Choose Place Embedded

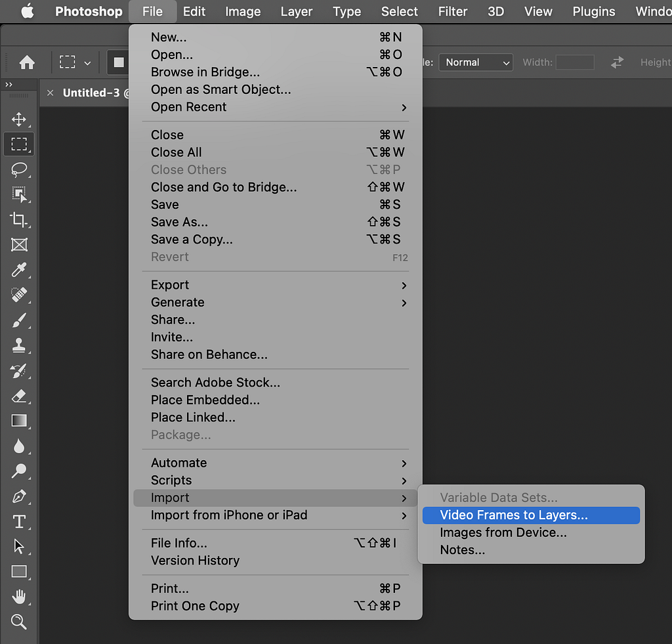pos(275,400)
